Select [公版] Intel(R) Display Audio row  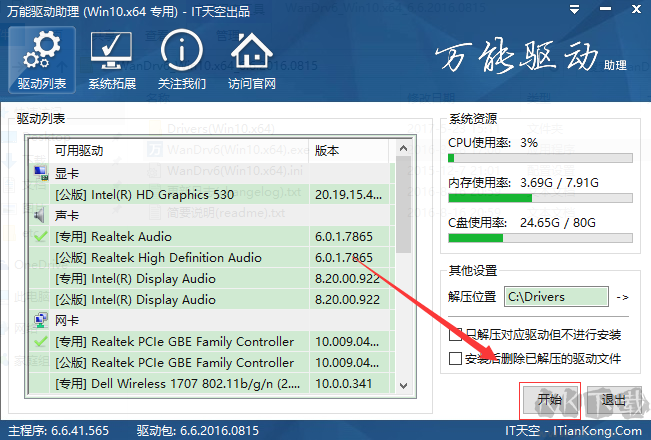pyautogui.click(x=210, y=299)
